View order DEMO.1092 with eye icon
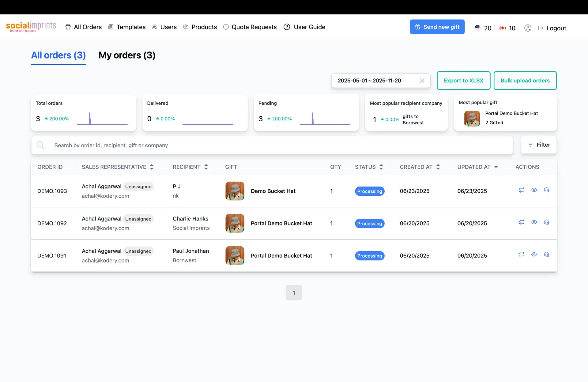Image resolution: width=588 pixels, height=382 pixels. [534, 222]
